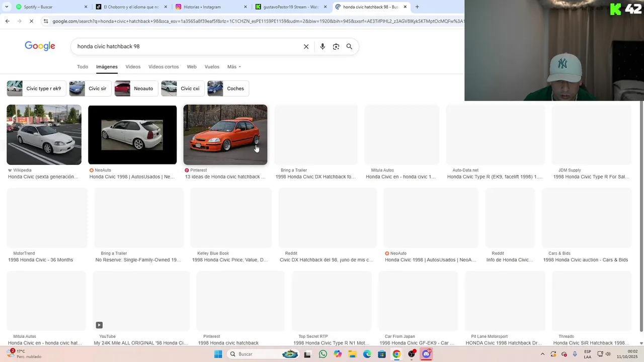Close the Spotify – Buscar tab
The height and width of the screenshot is (362, 644).
click(86, 7)
